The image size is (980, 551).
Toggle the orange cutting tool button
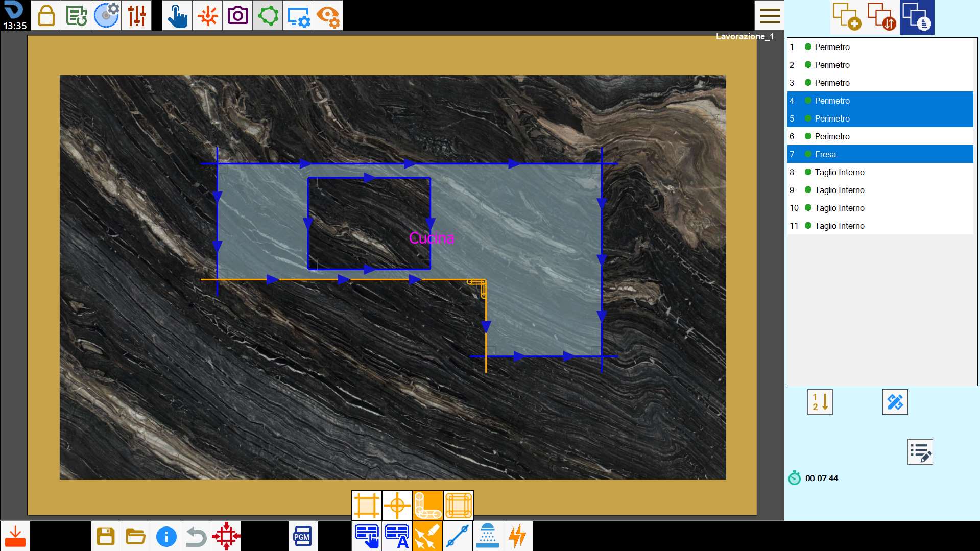click(x=427, y=536)
